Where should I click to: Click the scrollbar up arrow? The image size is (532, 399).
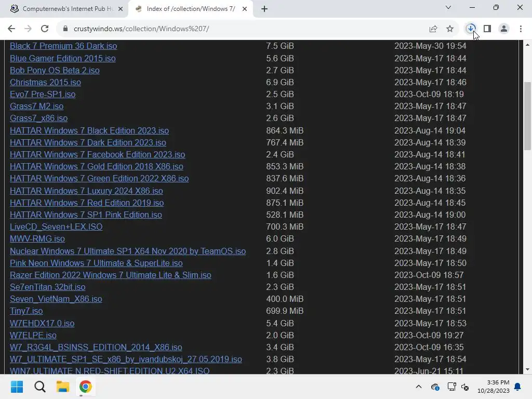527,45
